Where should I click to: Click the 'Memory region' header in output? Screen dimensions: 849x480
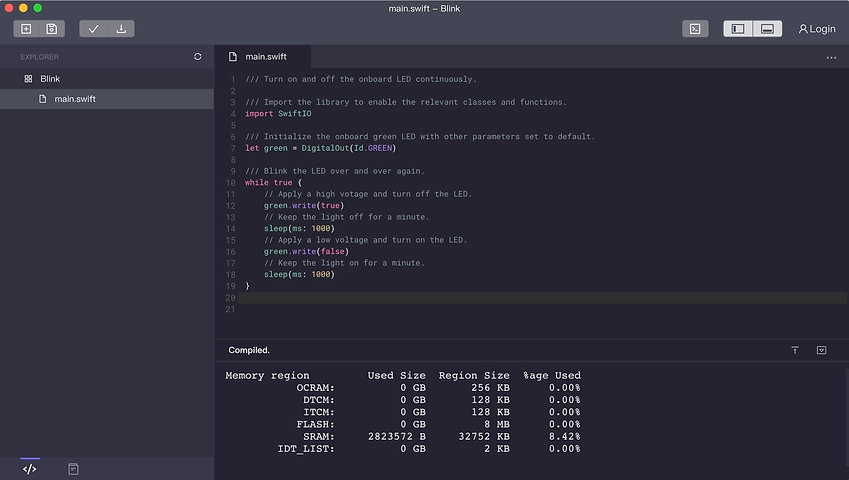click(x=267, y=376)
